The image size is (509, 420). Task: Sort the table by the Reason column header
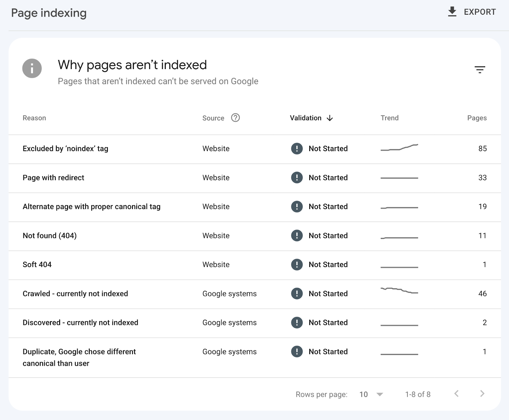click(x=34, y=118)
